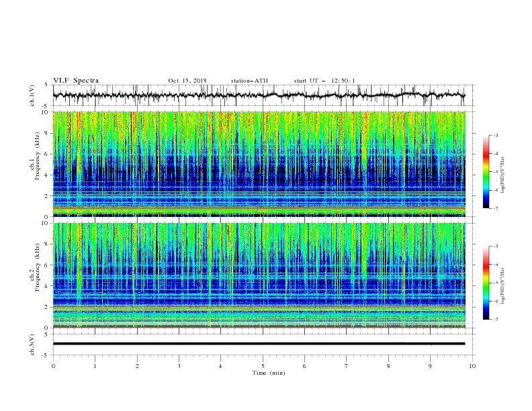The height and width of the screenshot is (411, 532).
Task: Click the ch.1 colorbar "log(PSD)(V²/Hz)" label
Action: tap(503, 175)
